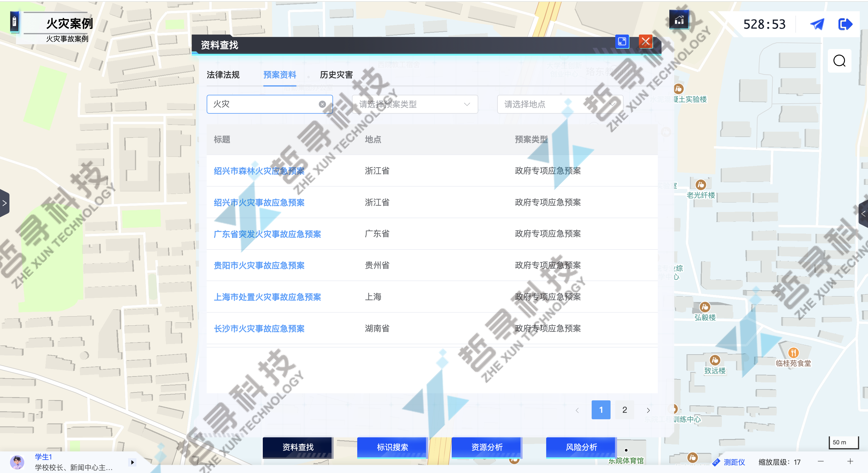
Task: Select the 标识搜索 bottom tab
Action: 392,447
